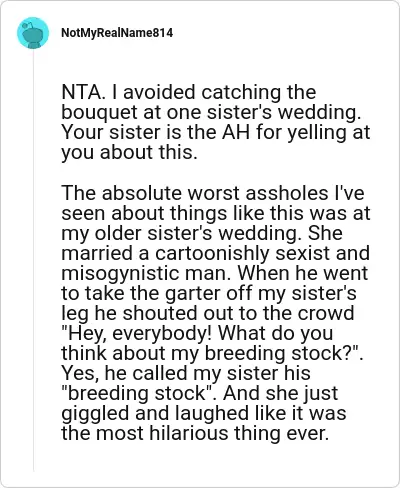Click the line "Your sister is the AH for yelling at"
This screenshot has width=400, height=488.
point(216,133)
